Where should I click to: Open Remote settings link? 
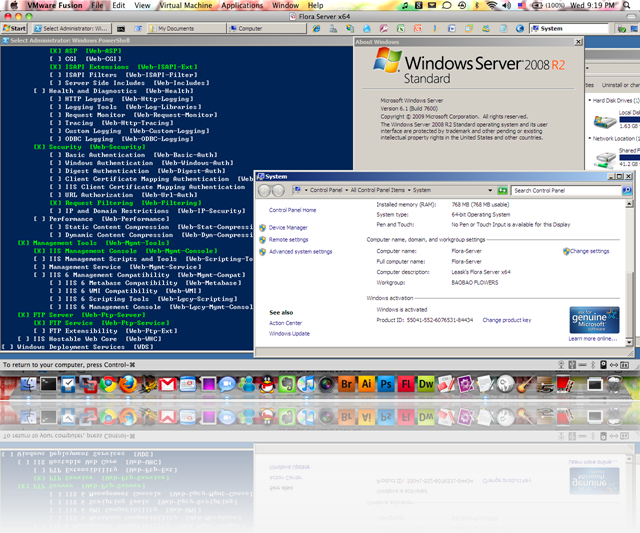point(289,240)
